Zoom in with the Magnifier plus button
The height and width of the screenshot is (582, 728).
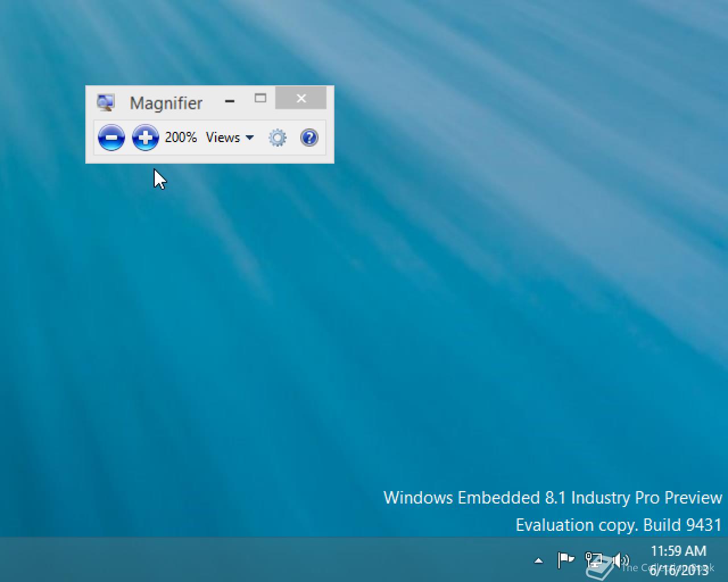[x=146, y=138]
